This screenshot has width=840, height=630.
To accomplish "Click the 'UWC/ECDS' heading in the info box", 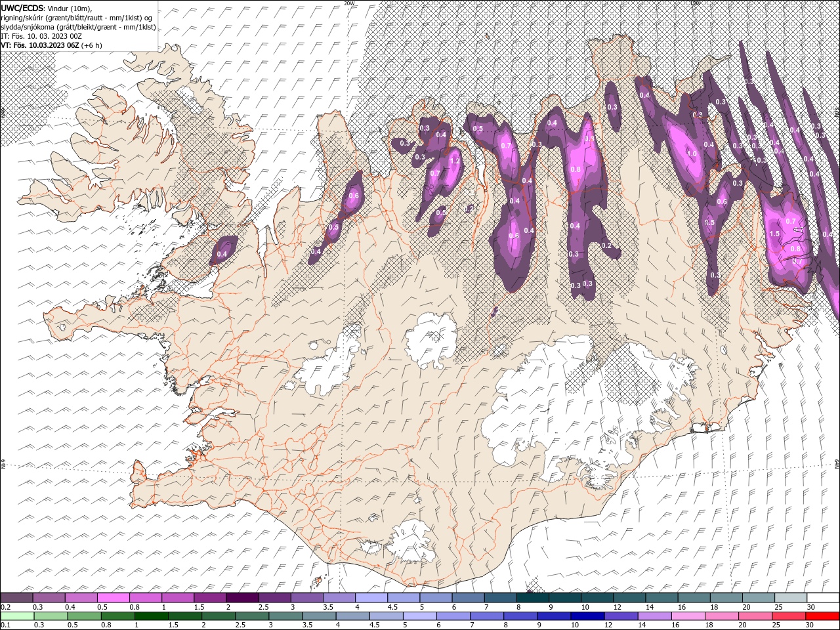I will pos(23,7).
